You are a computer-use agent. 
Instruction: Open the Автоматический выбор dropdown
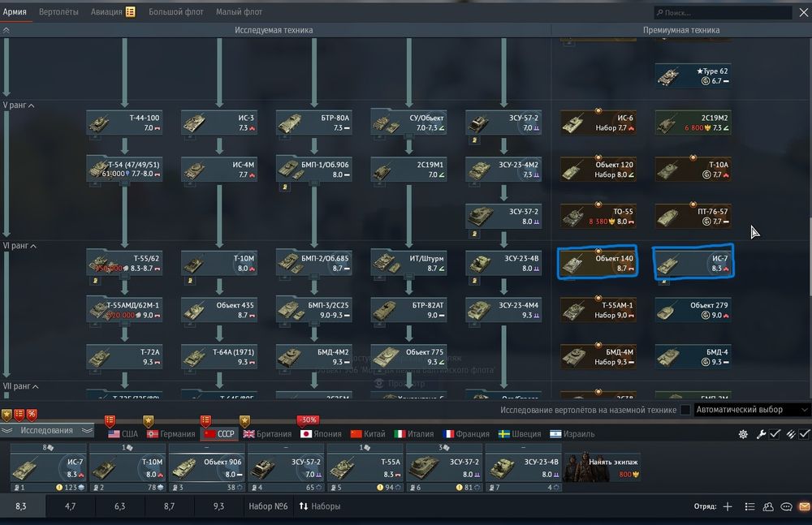tap(752, 410)
